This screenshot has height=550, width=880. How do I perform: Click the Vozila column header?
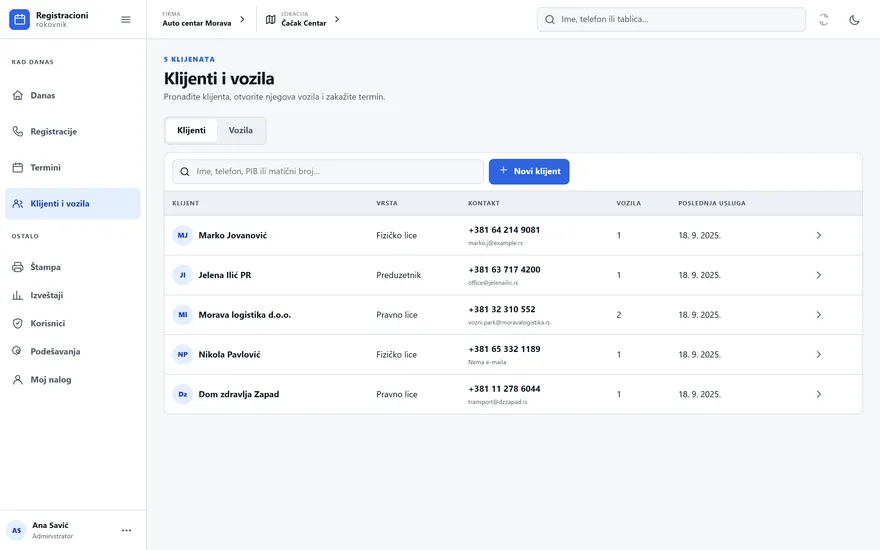coord(629,203)
